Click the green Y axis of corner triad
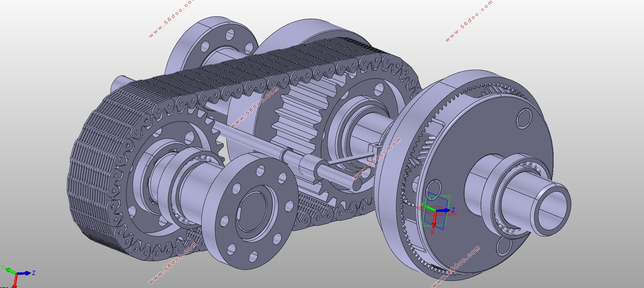 click(x=9, y=270)
